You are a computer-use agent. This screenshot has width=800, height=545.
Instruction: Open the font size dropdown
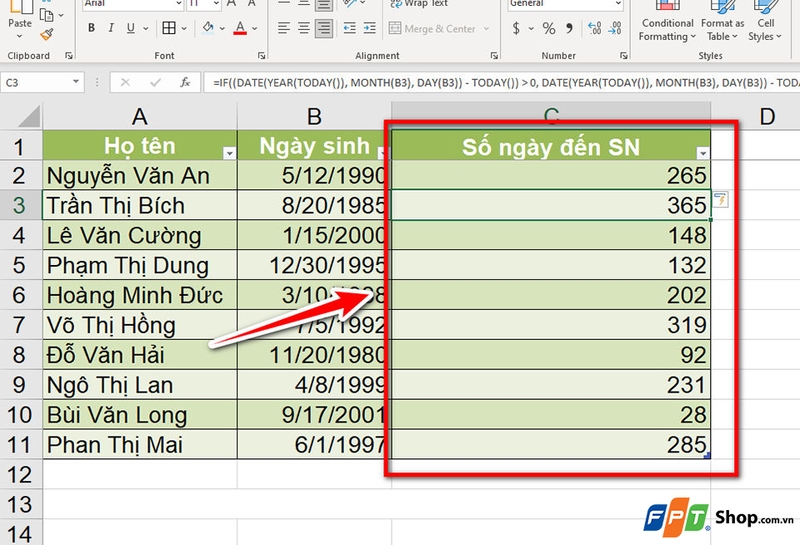click(216, 4)
